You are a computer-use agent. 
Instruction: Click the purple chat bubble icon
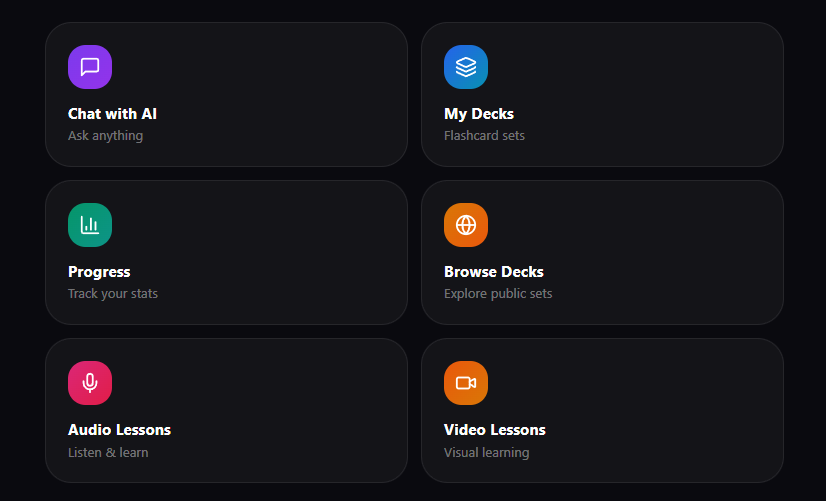pyautogui.click(x=90, y=67)
